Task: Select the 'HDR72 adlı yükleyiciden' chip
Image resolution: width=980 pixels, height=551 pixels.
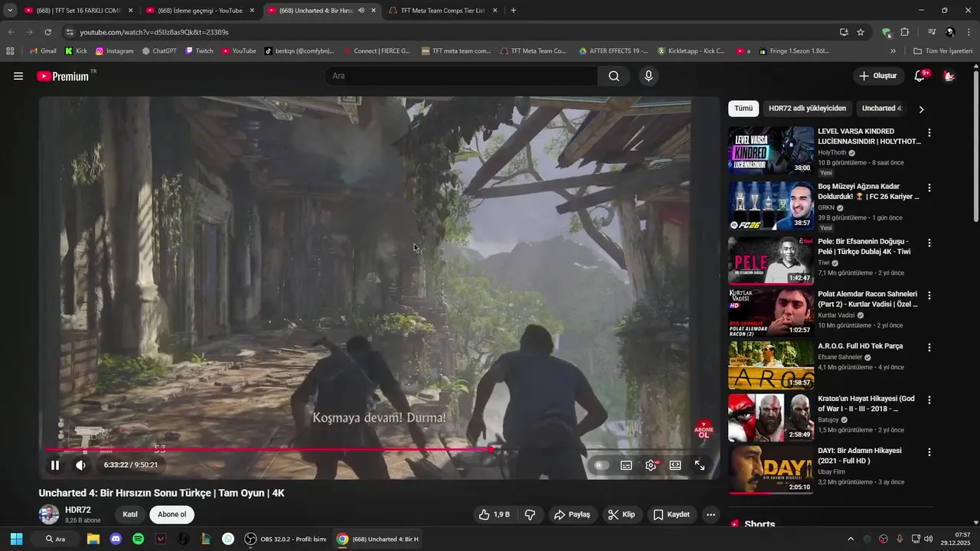Action: (807, 109)
